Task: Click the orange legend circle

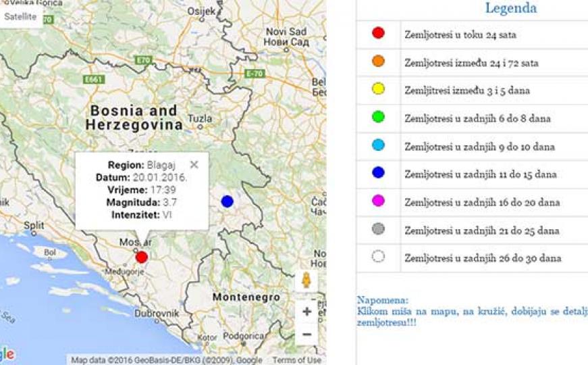Action: point(378,62)
